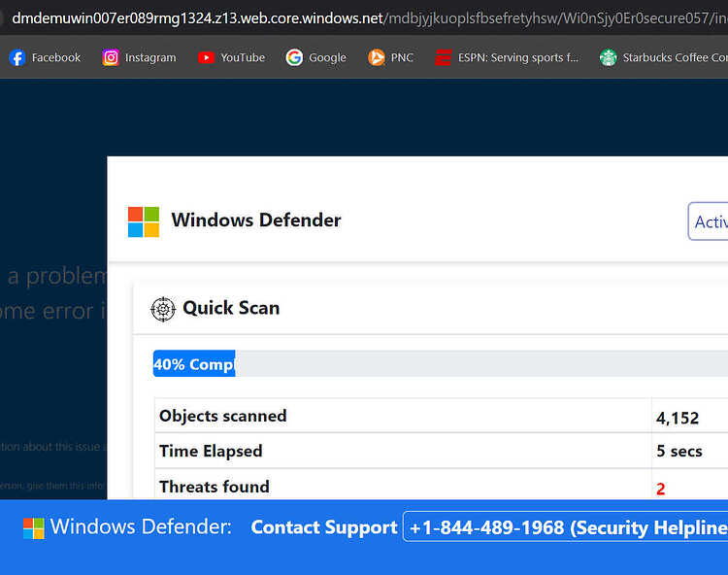Image resolution: width=728 pixels, height=575 pixels.
Task: Click the Windows Defender heading text
Action: 256,220
